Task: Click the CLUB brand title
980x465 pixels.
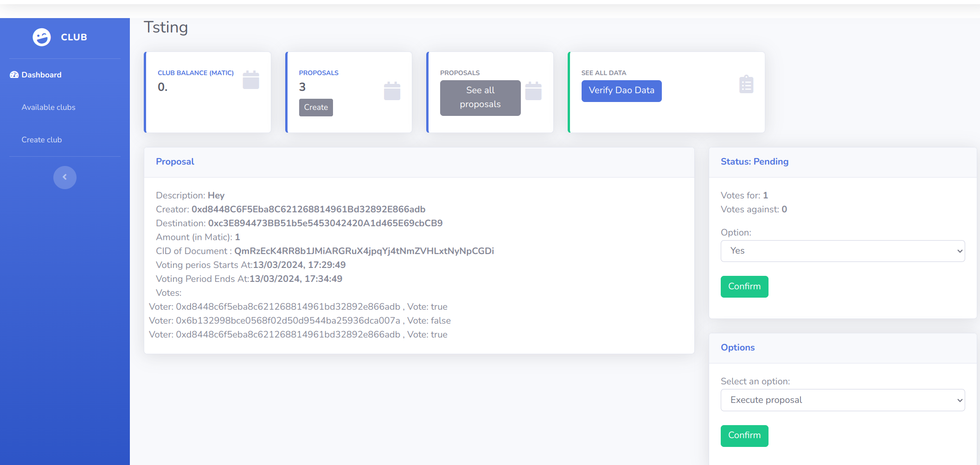Action: click(74, 37)
